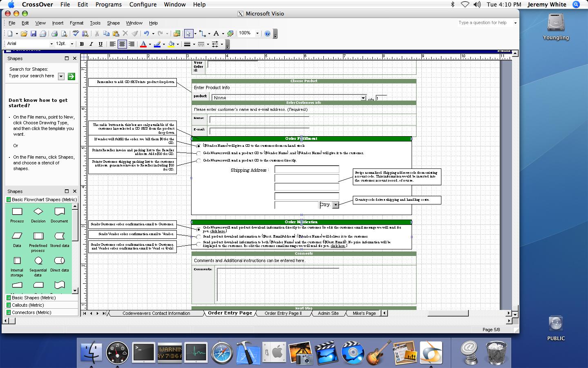Click the green search arrow button

[71, 76]
